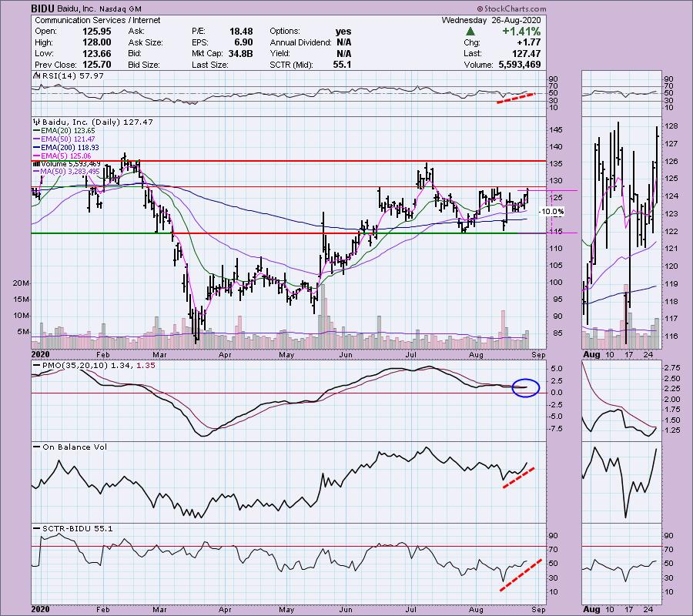Click the '-10.0%' annotation label
The width and height of the screenshot is (693, 616).
552,212
